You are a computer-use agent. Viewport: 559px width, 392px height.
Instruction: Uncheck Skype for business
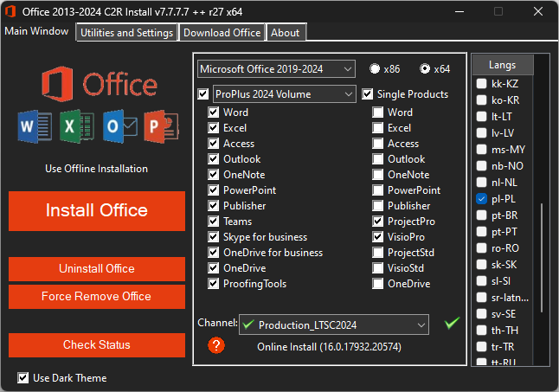(213, 237)
